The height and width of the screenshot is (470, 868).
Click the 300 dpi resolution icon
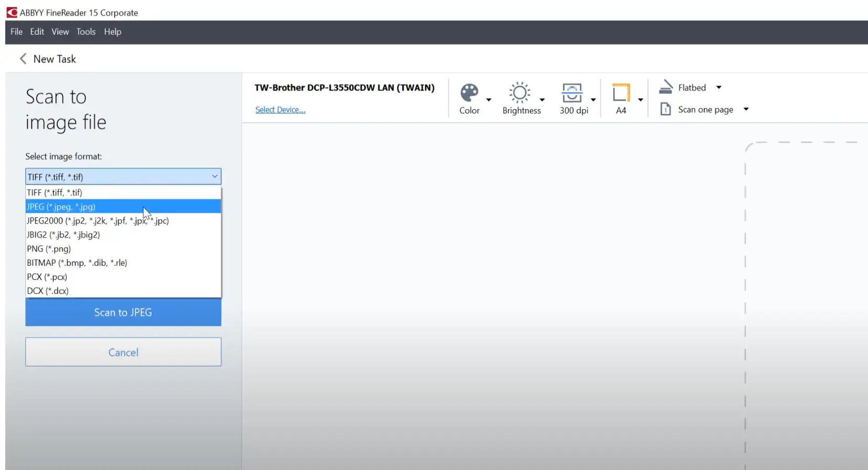572,93
